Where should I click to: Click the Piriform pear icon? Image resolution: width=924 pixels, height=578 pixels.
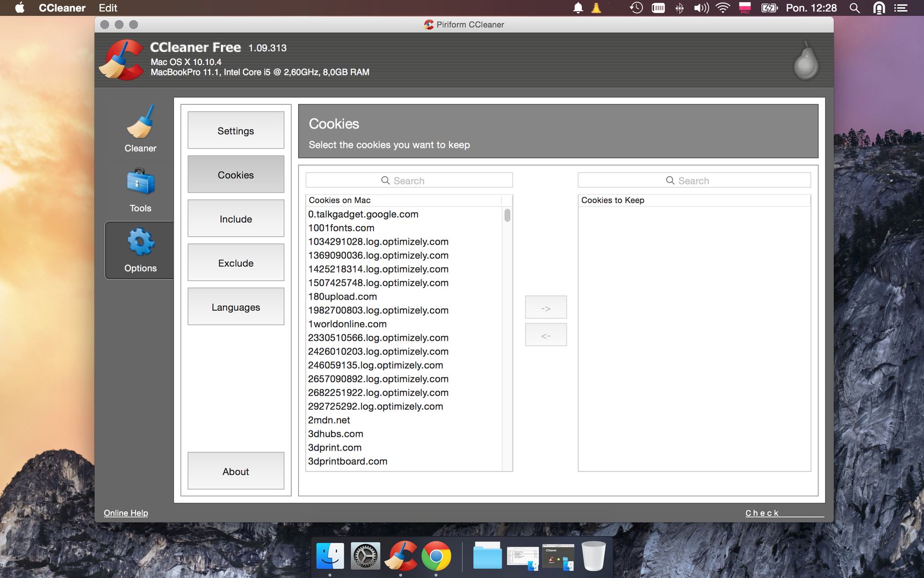[806, 60]
